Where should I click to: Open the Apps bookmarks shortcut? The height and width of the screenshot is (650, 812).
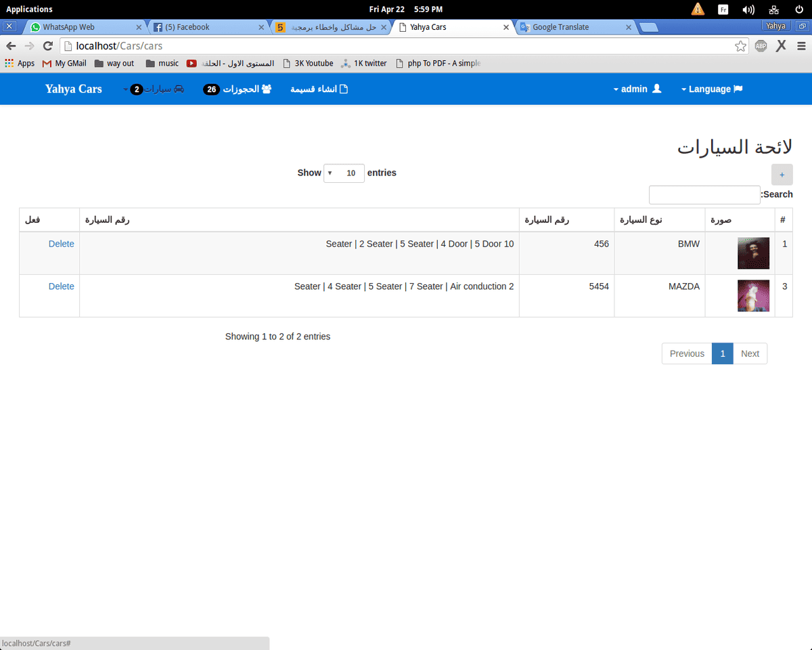point(20,63)
